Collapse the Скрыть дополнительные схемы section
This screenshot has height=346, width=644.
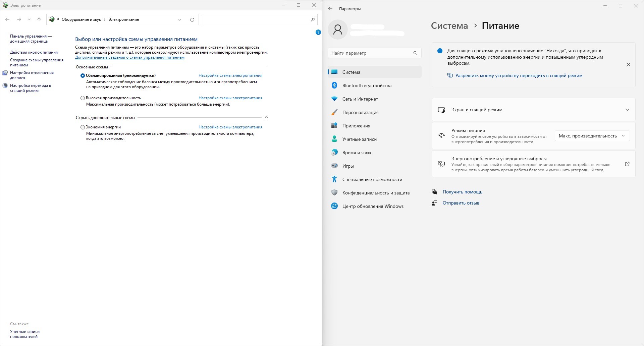point(267,117)
